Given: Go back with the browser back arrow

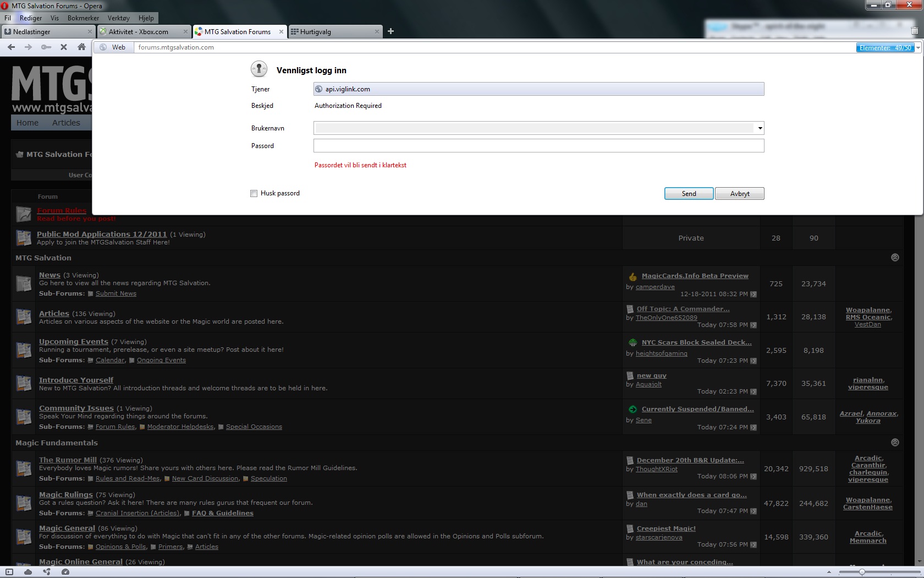Looking at the screenshot, I should pos(11,47).
